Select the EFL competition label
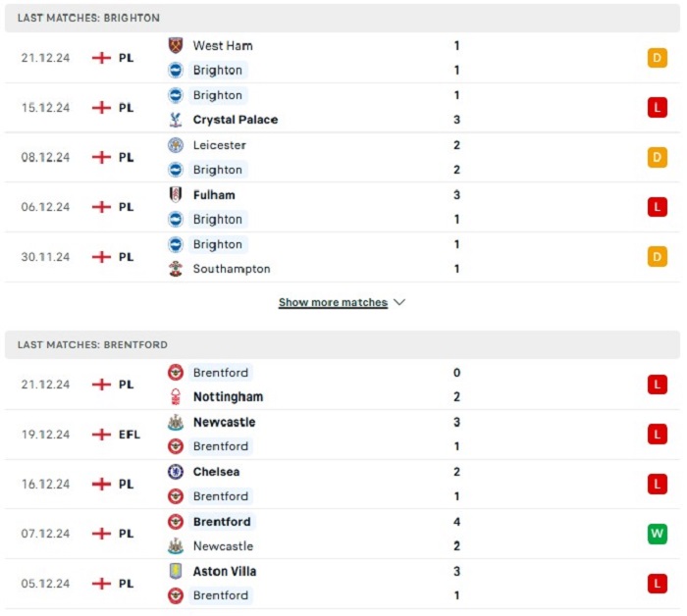 point(130,435)
